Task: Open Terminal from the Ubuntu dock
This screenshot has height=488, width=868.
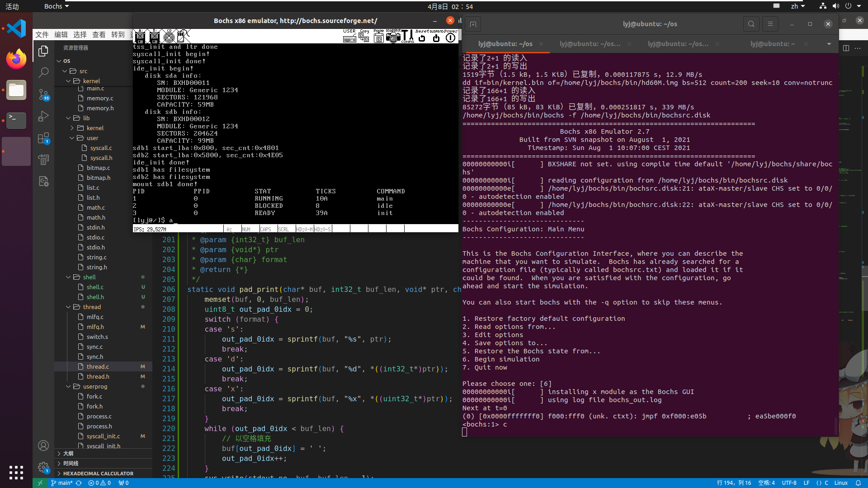Action: 16,120
